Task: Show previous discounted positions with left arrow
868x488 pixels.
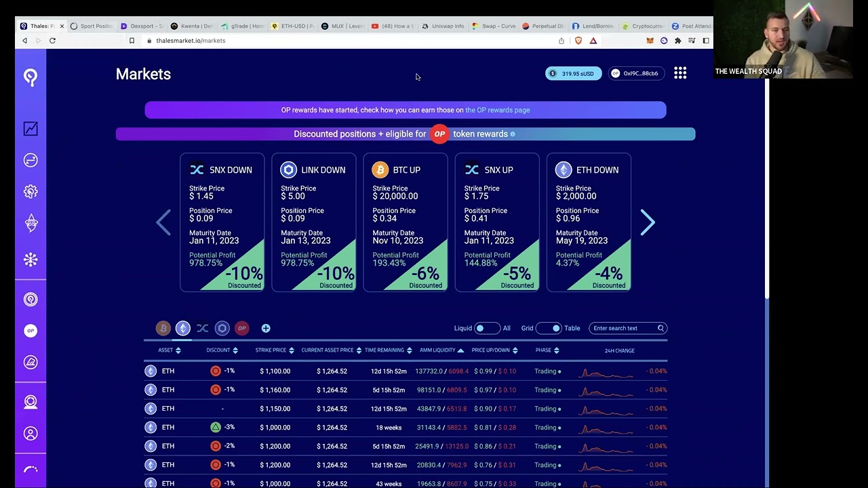Action: [x=163, y=222]
